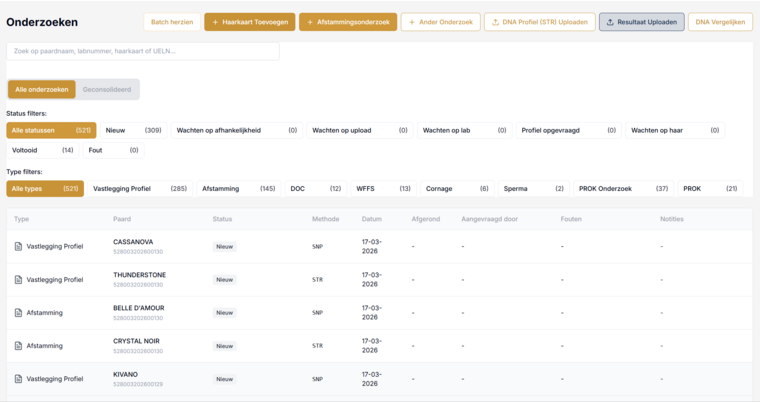Open DNA Vergelijken

click(720, 22)
